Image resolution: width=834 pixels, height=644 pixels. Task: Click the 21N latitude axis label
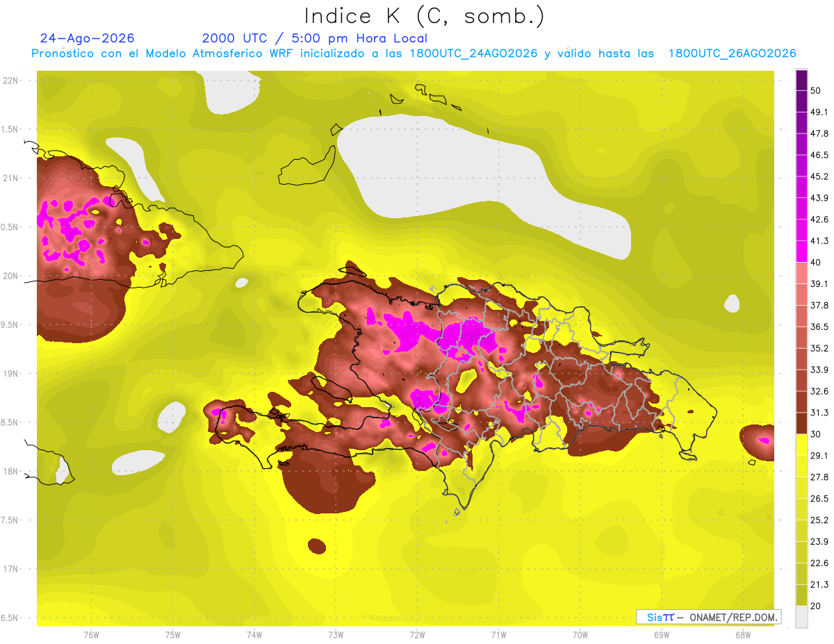click(x=11, y=178)
